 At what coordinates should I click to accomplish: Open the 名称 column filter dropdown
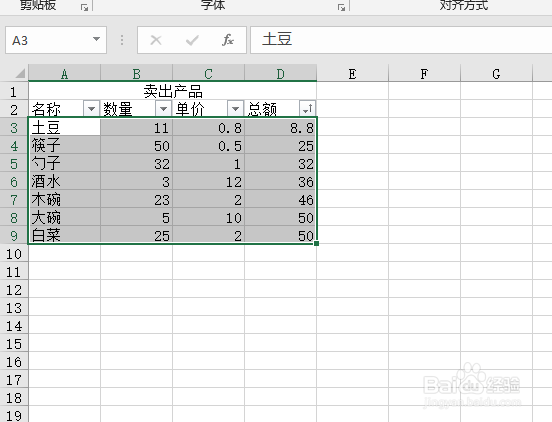click(x=92, y=108)
